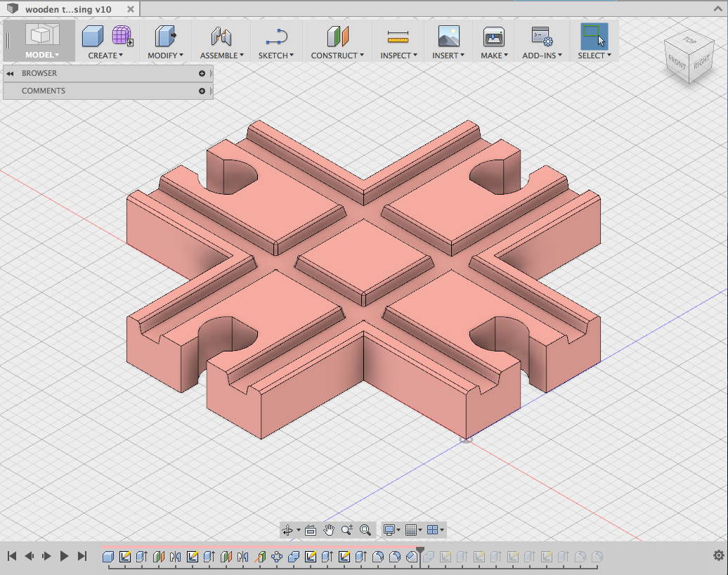Open Viewports layout menu

435,530
